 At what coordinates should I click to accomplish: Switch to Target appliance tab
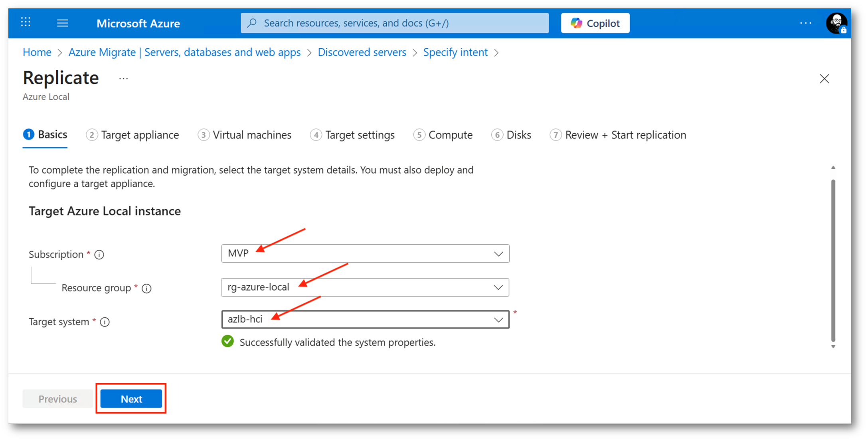132,135
